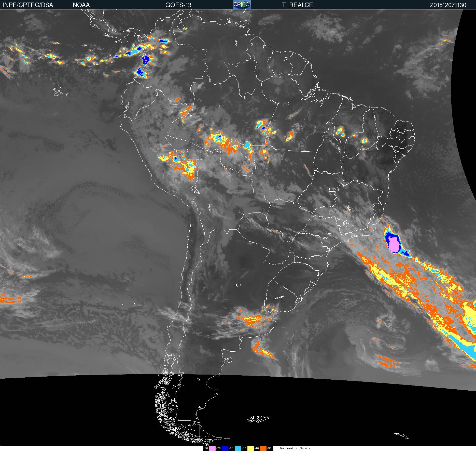
Task: Click the INPE/CPTEC/DSA header label
Action: click(28, 5)
